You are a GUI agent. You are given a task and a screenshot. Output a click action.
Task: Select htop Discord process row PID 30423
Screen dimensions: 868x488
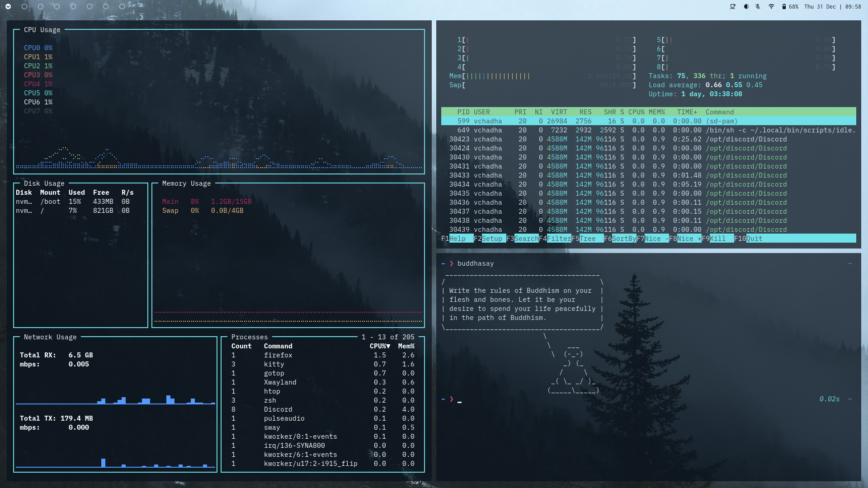pos(648,139)
